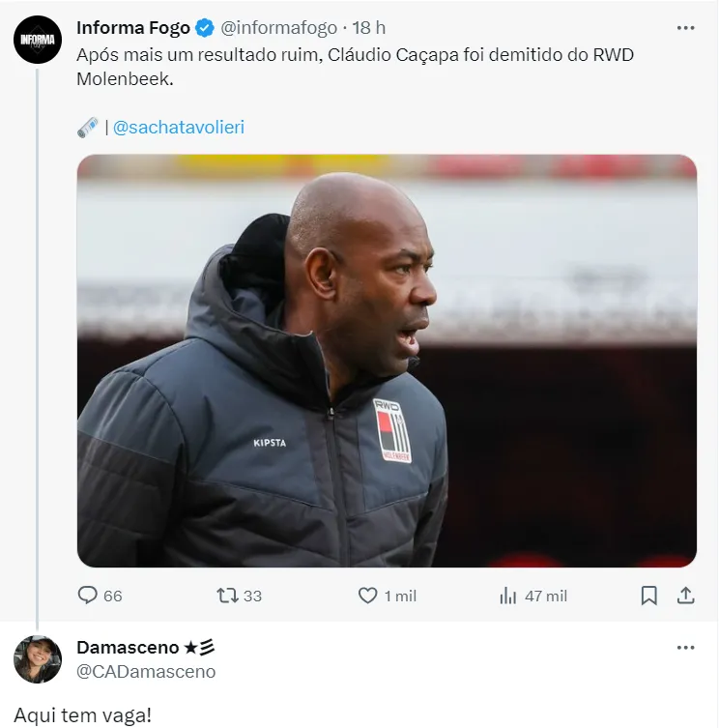This screenshot has width=719, height=728.
Task: Open more options on Damasceno reply
Action: [685, 648]
